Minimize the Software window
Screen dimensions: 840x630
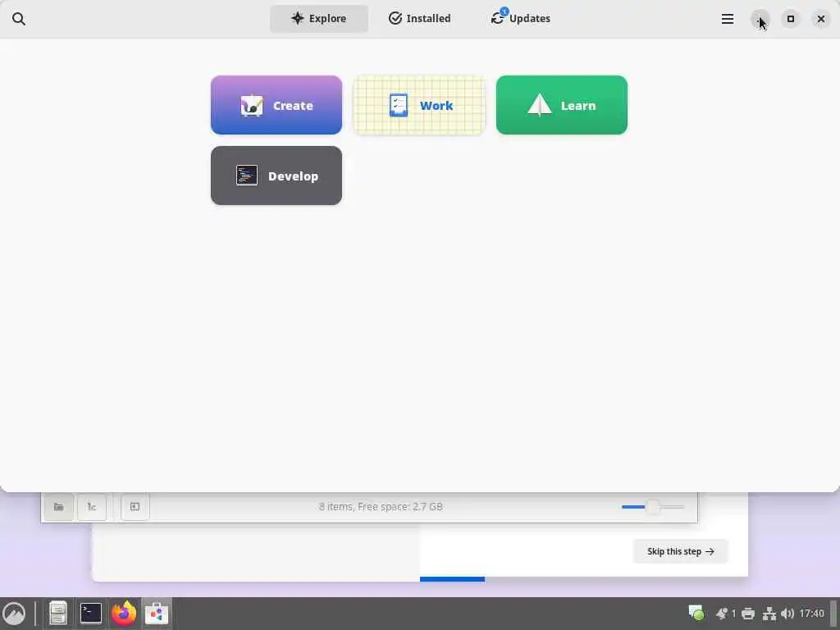pos(760,19)
